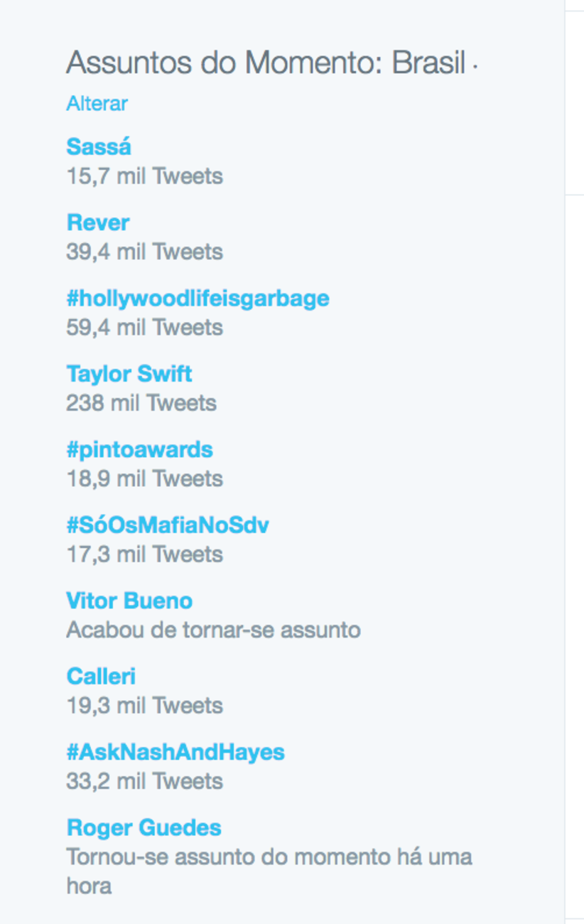
Task: View the Vitor Bueno trend
Action: pos(129,601)
